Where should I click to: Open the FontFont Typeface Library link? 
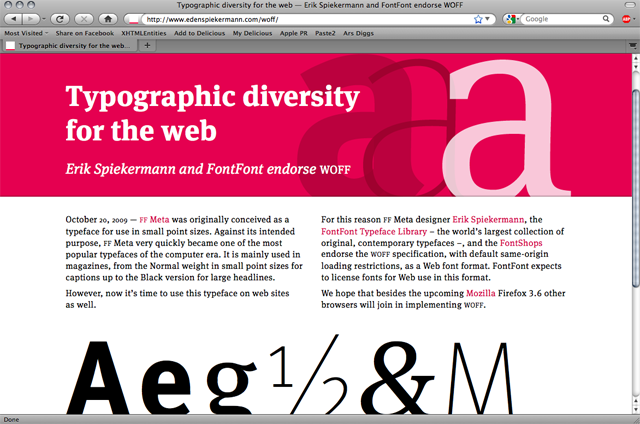[x=374, y=231]
